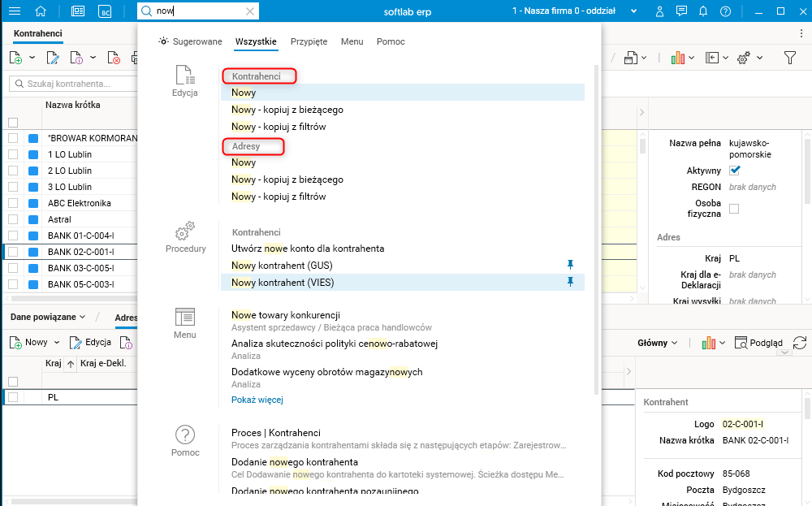Open the dashboard panel icon beside home

tap(78, 11)
